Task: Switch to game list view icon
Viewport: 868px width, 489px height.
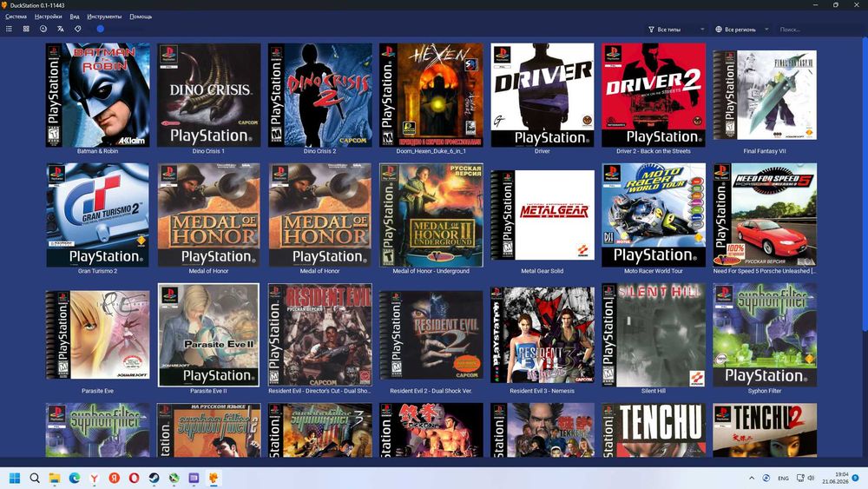Action: point(9,29)
